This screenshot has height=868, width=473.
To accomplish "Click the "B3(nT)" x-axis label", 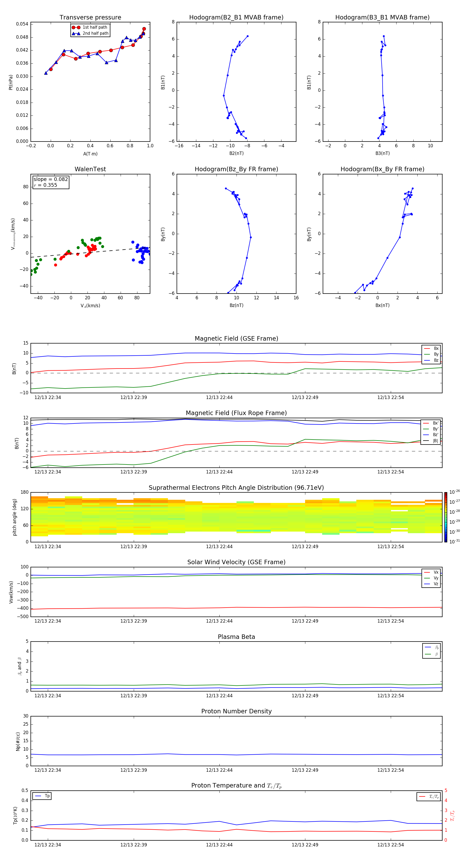I will tap(382, 153).
